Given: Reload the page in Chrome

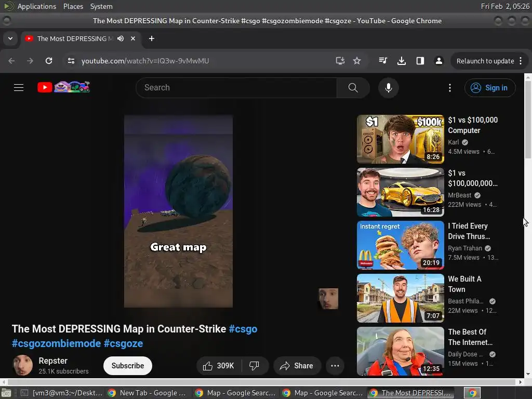Looking at the screenshot, I should [x=49, y=61].
